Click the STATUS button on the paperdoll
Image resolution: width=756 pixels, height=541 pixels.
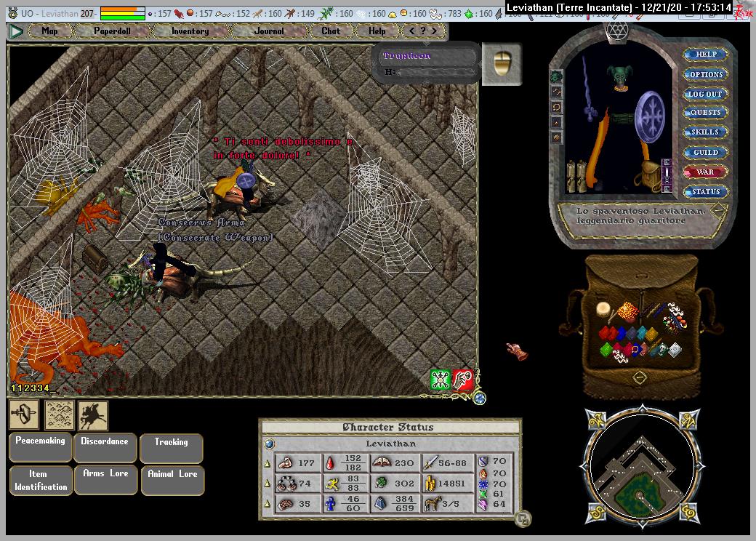pos(705,192)
